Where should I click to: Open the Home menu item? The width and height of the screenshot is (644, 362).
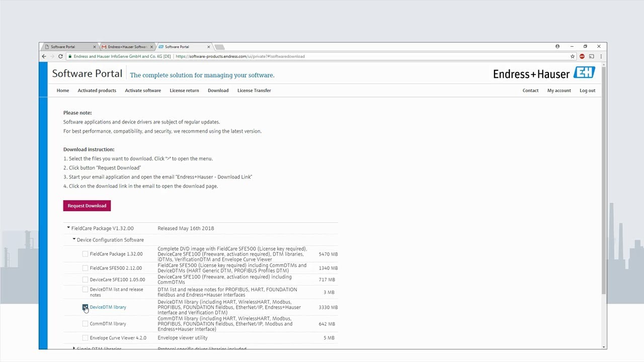(63, 90)
